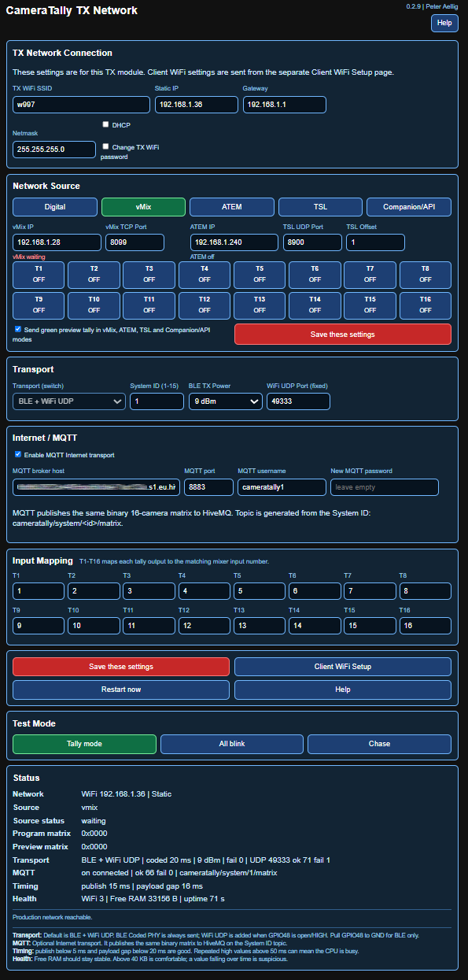Image resolution: width=468 pixels, height=980 pixels.
Task: Expand the BLE TX Power dropdown
Action: [226, 401]
